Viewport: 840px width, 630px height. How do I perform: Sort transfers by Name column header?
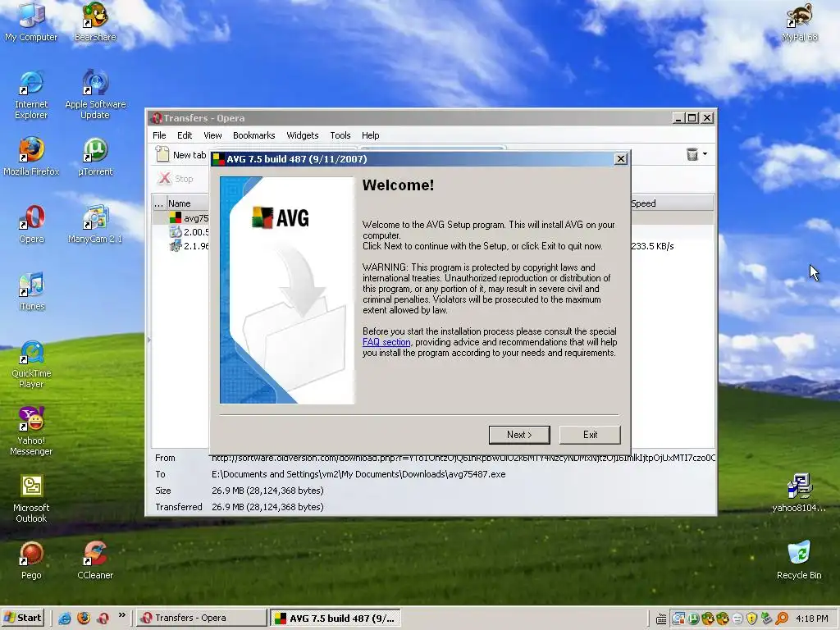tap(187, 203)
